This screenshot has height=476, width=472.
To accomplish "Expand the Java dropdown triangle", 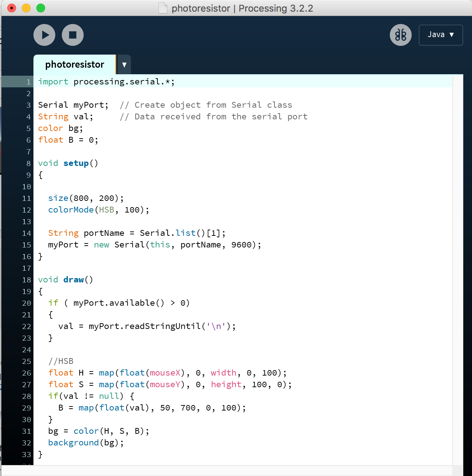I will pos(452,35).
